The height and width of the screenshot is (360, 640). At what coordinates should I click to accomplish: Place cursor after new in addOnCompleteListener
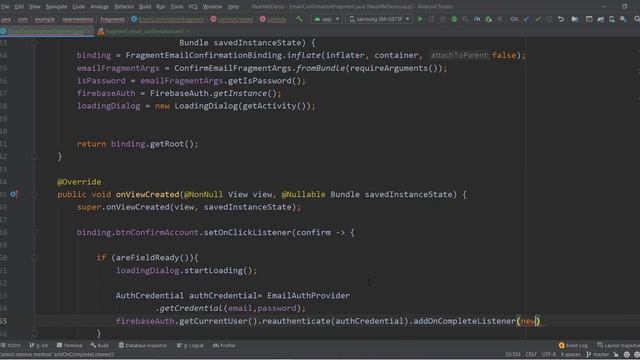[537, 321]
